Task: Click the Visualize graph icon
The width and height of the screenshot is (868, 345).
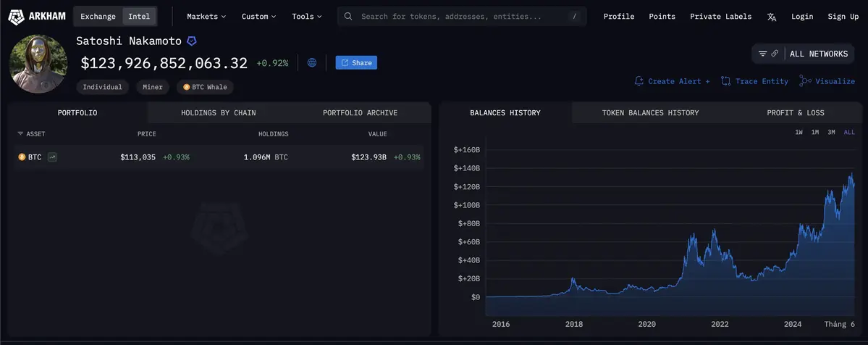Action: (805, 81)
